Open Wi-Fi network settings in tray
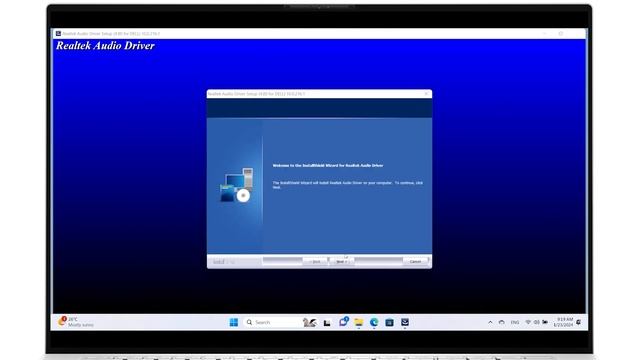640x360 pixels. tap(528, 322)
